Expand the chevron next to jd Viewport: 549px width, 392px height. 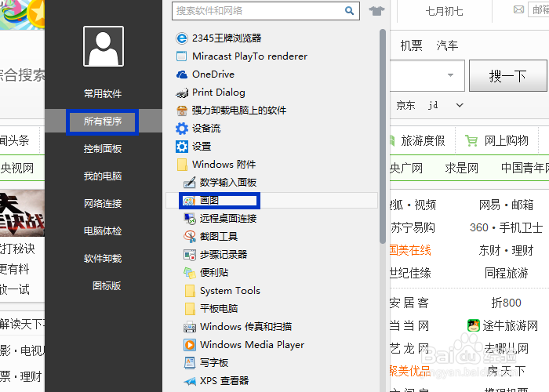tap(460, 105)
